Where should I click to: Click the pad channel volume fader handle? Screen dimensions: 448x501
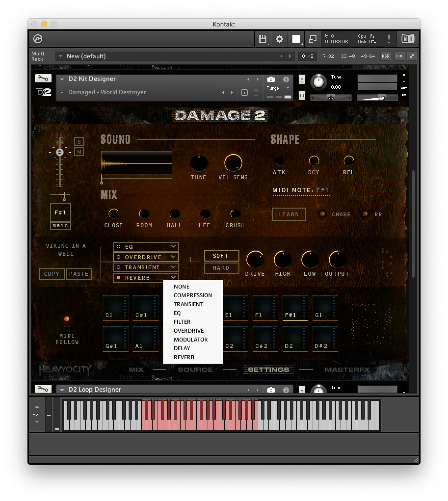60,152
